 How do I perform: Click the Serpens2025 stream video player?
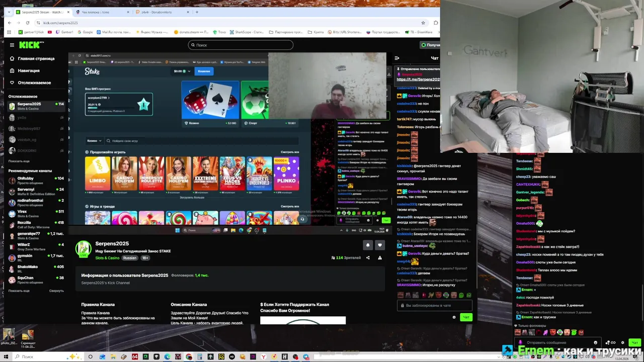(230, 143)
